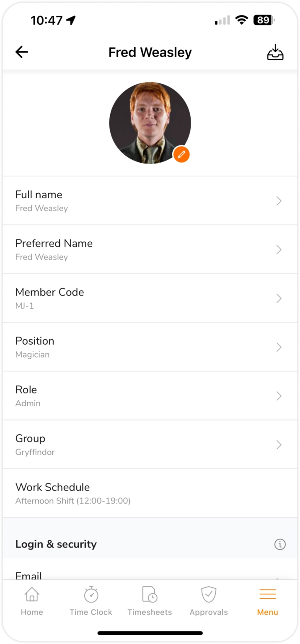Expand the Member Code row chevron
This screenshot has width=300, height=644.
279,299
